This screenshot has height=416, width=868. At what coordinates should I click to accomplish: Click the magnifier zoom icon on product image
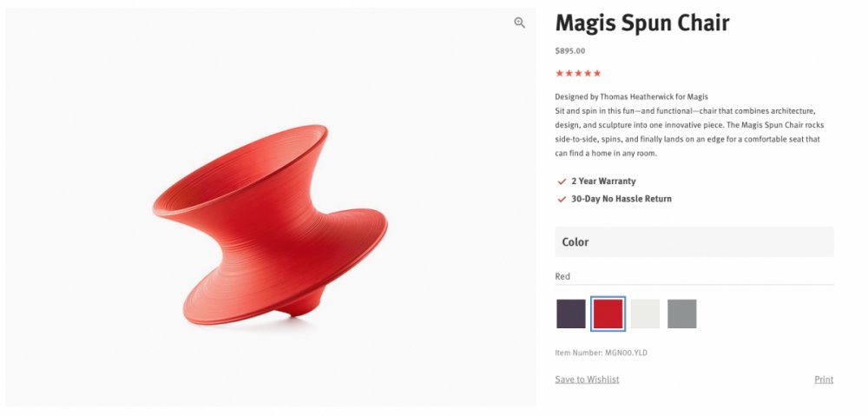[519, 23]
